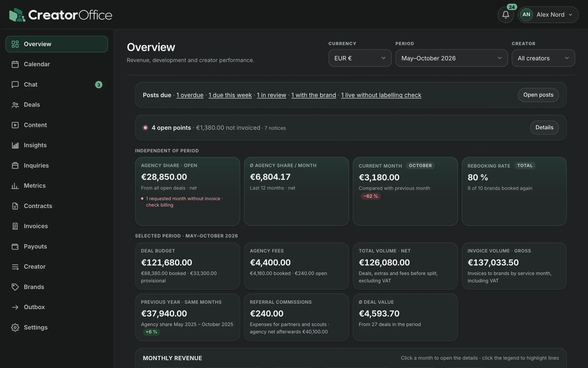Open the notifications bell icon
Viewport: 588px width, 368px height.
[x=506, y=15]
